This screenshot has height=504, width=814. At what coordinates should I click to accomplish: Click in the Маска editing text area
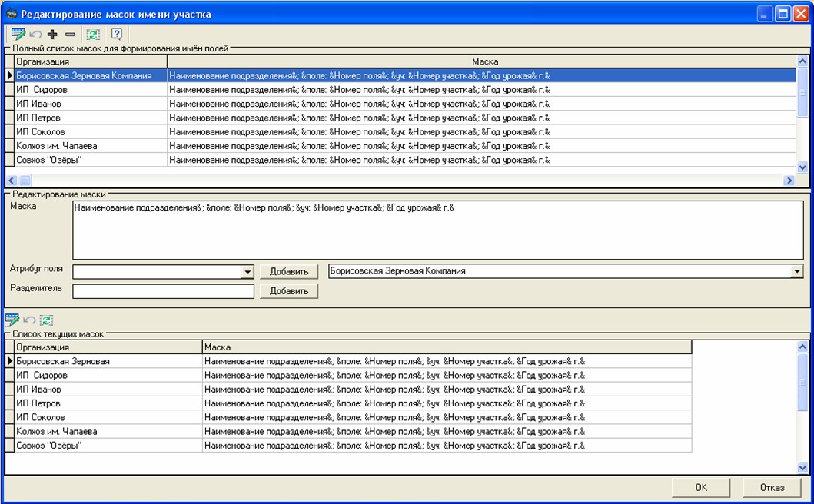pyautogui.click(x=438, y=230)
